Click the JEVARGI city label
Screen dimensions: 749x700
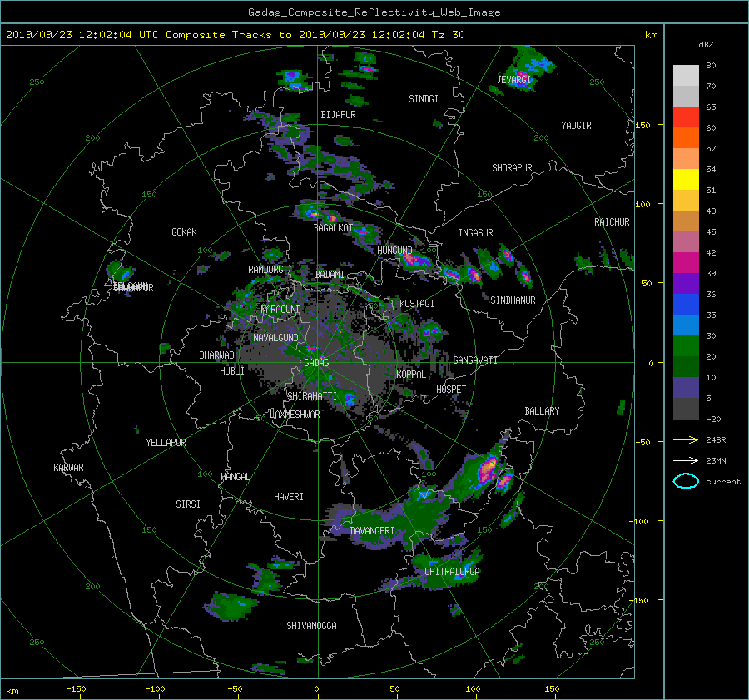[513, 79]
